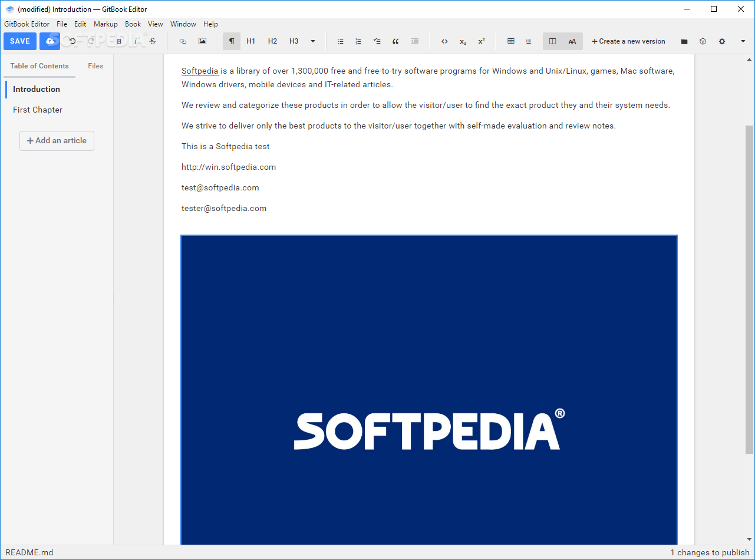Screen dimensions: 755x560
Task: Apply blockquote formatting
Action: pyautogui.click(x=395, y=41)
